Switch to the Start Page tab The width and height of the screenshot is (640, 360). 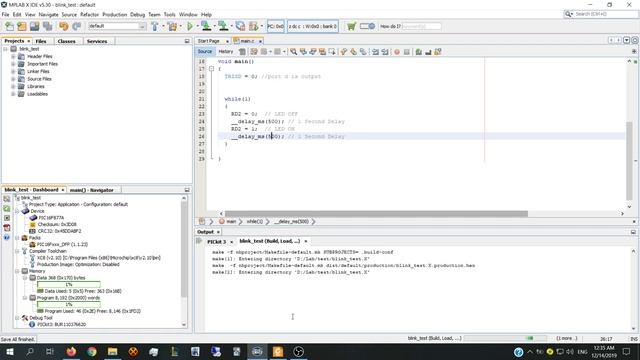(x=209, y=41)
